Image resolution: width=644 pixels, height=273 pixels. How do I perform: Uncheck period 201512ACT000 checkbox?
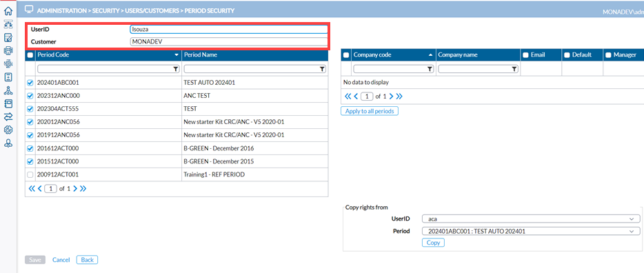coord(30,161)
